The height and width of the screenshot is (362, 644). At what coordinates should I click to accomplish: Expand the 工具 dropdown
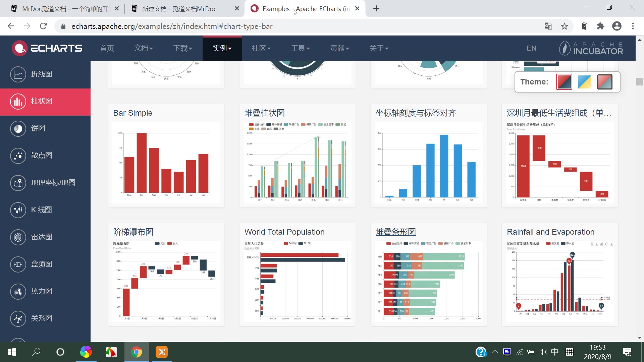pos(300,48)
